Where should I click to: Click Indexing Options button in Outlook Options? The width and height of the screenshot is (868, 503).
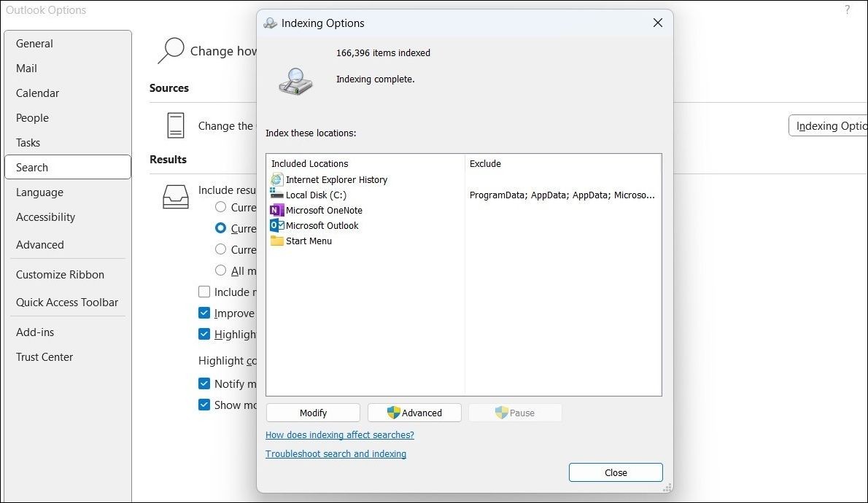[x=828, y=126]
